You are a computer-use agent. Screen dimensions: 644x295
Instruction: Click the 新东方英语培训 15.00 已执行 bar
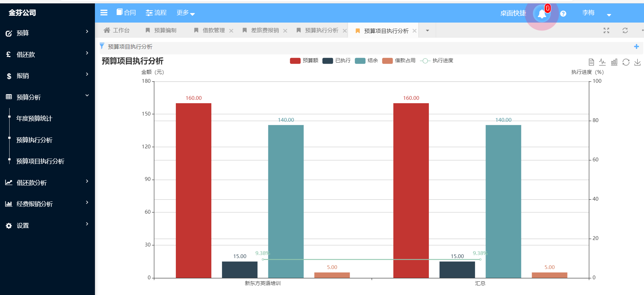click(x=240, y=270)
